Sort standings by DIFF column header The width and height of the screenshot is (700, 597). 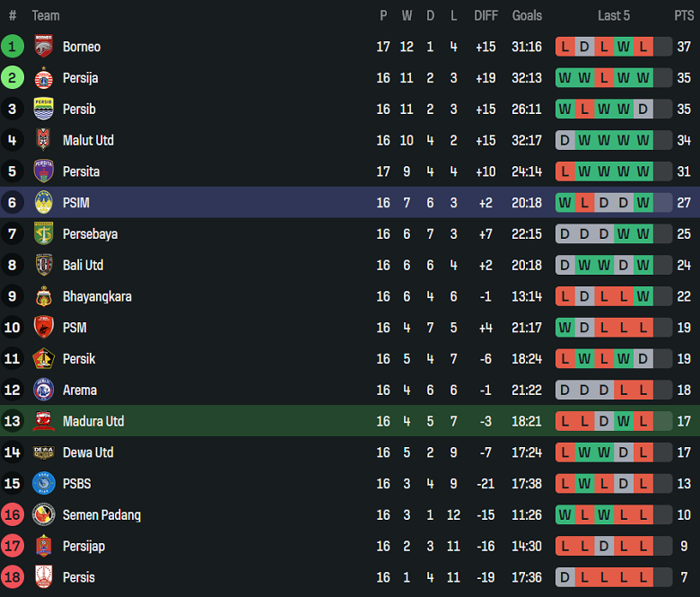pos(486,15)
